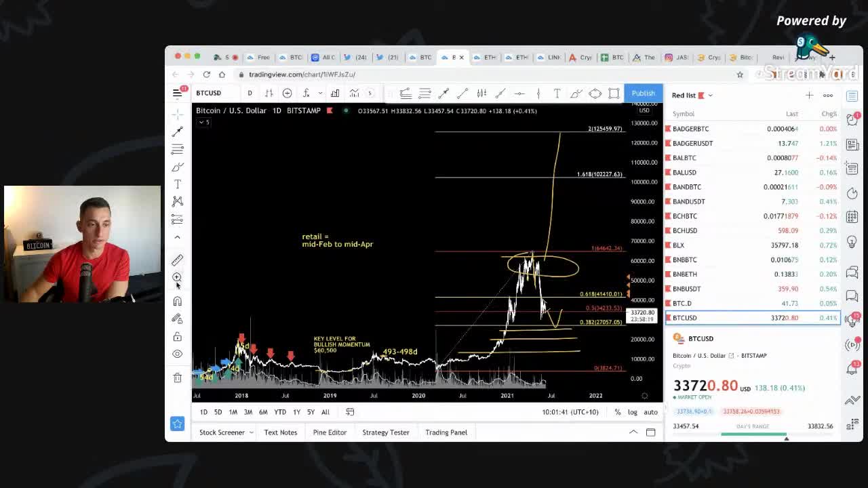The width and height of the screenshot is (868, 488).
Task: Open the D timeframe interval selector
Action: click(250, 93)
